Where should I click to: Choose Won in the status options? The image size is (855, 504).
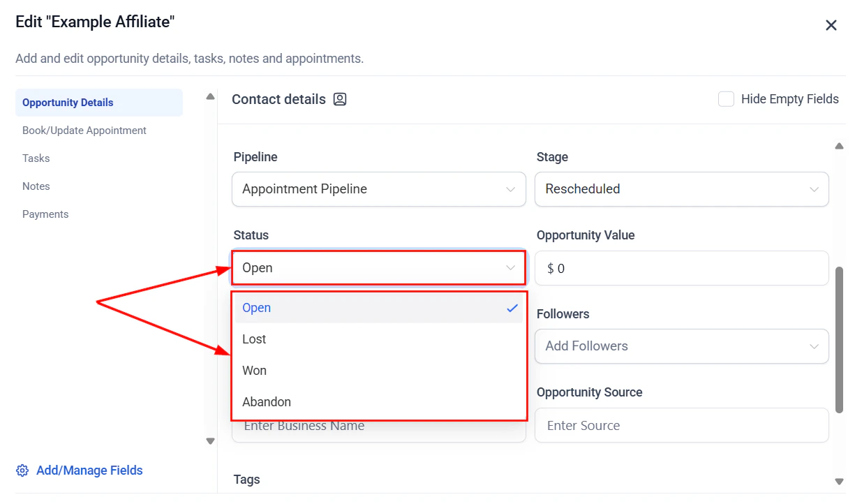(379, 371)
